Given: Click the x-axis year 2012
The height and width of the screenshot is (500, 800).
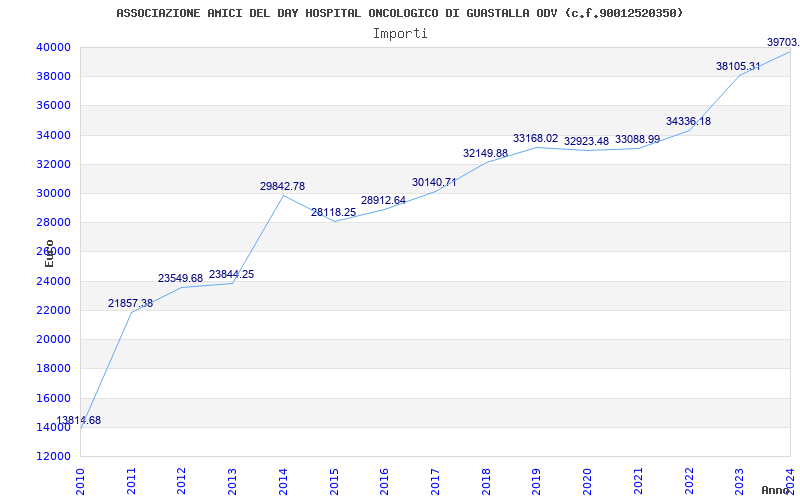Looking at the screenshot, I should (x=182, y=482).
